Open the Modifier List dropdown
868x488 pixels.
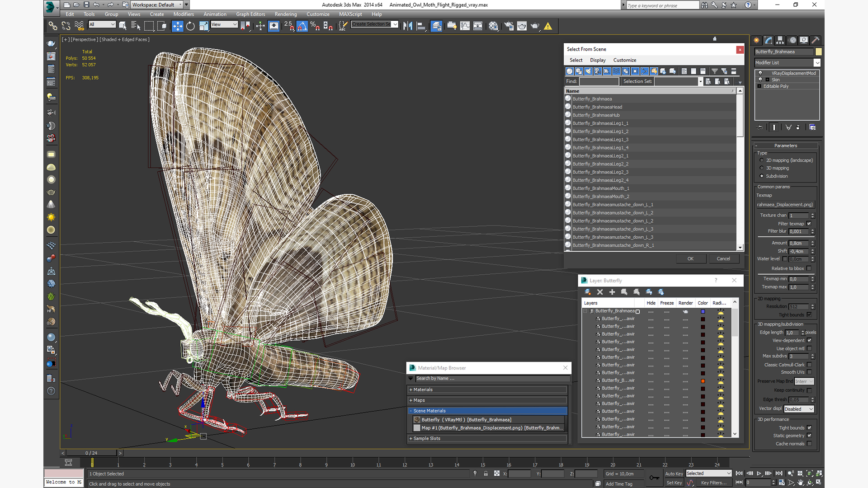816,63
